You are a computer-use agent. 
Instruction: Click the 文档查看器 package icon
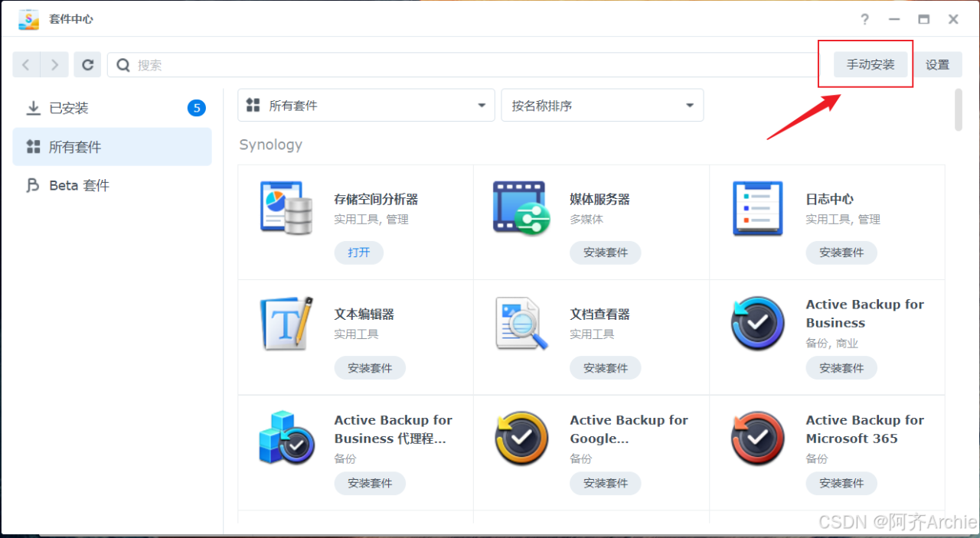point(521,323)
